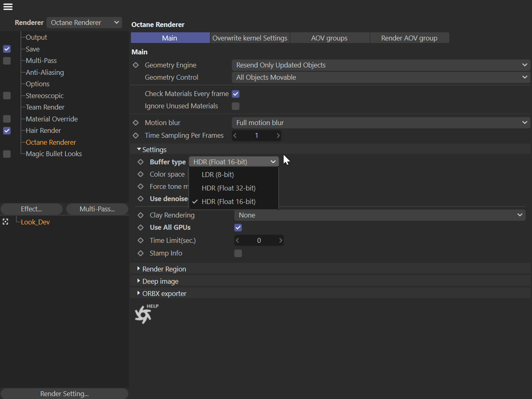The height and width of the screenshot is (399, 532).
Task: Select Output in the settings tree
Action: coord(36,37)
